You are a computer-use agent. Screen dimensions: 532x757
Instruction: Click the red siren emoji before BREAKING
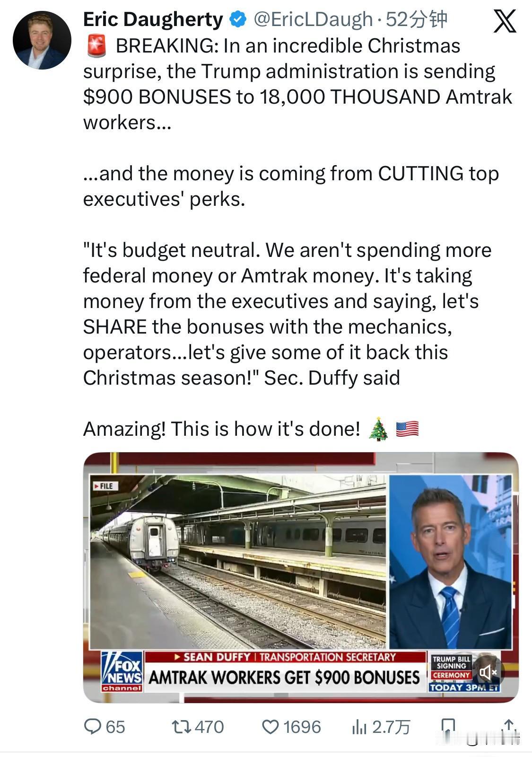(96, 46)
